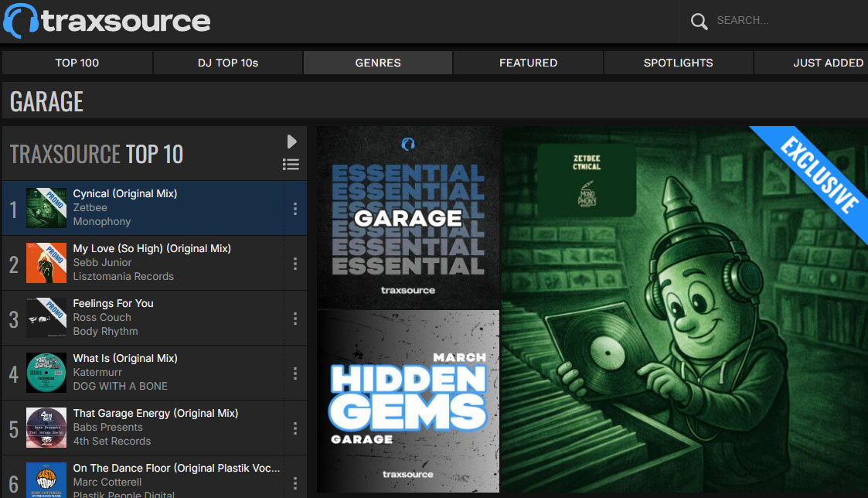Open options menu for My Love (So High)

pos(294,263)
